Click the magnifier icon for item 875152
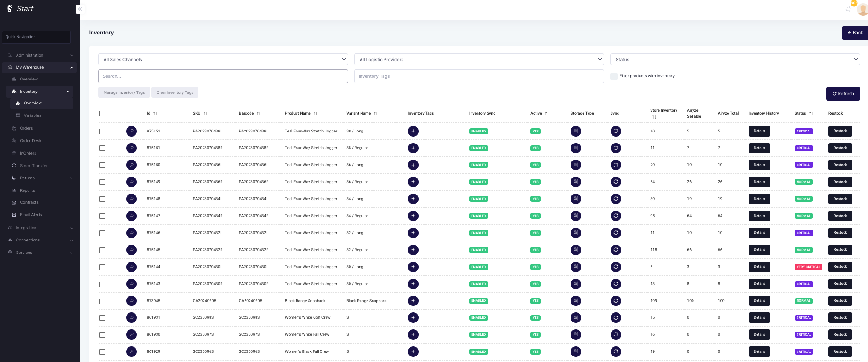868x362 pixels. click(x=131, y=132)
